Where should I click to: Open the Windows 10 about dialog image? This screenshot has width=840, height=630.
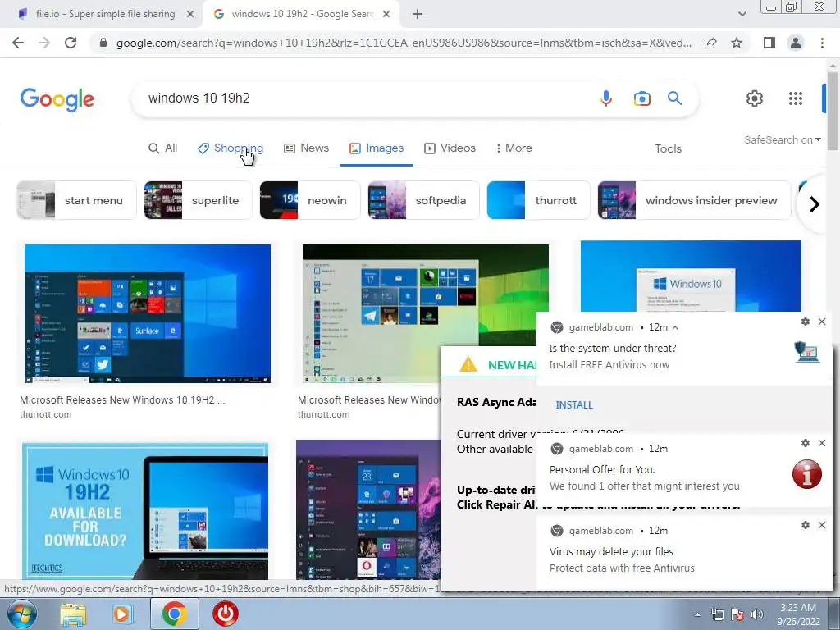click(x=691, y=276)
